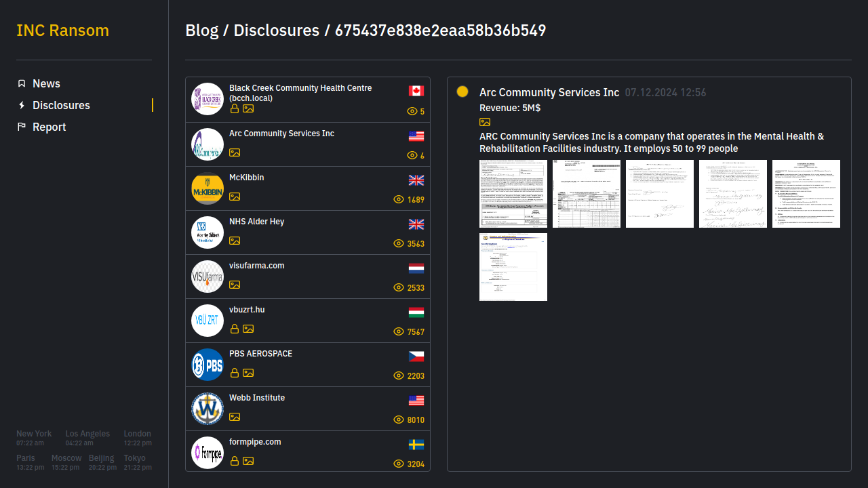Select Disclosures in the breadcrumb
This screenshot has width=868, height=488.
coord(276,30)
